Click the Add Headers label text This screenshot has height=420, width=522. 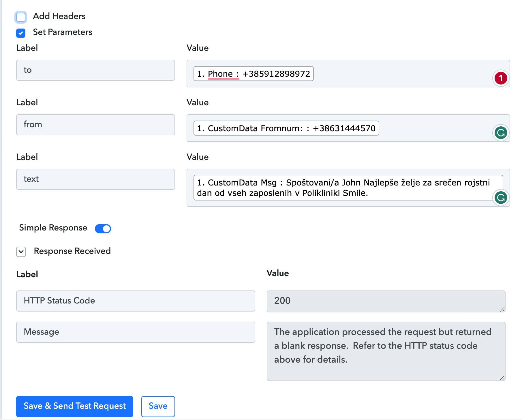tap(59, 16)
